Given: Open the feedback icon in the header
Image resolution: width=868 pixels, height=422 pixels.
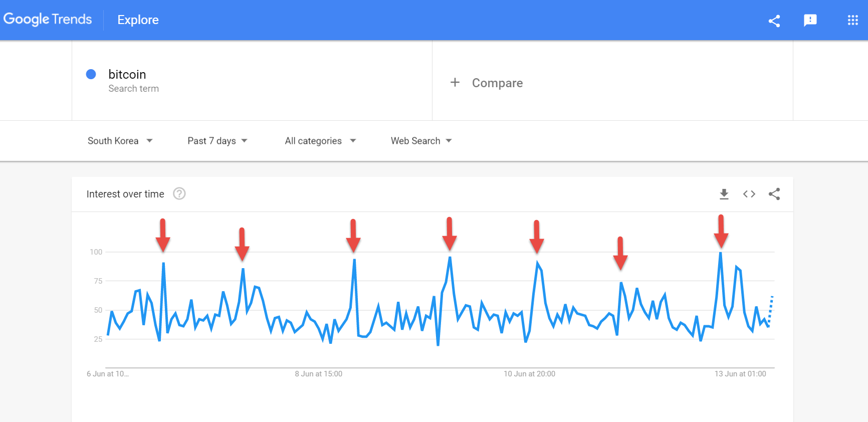Looking at the screenshot, I should point(810,21).
